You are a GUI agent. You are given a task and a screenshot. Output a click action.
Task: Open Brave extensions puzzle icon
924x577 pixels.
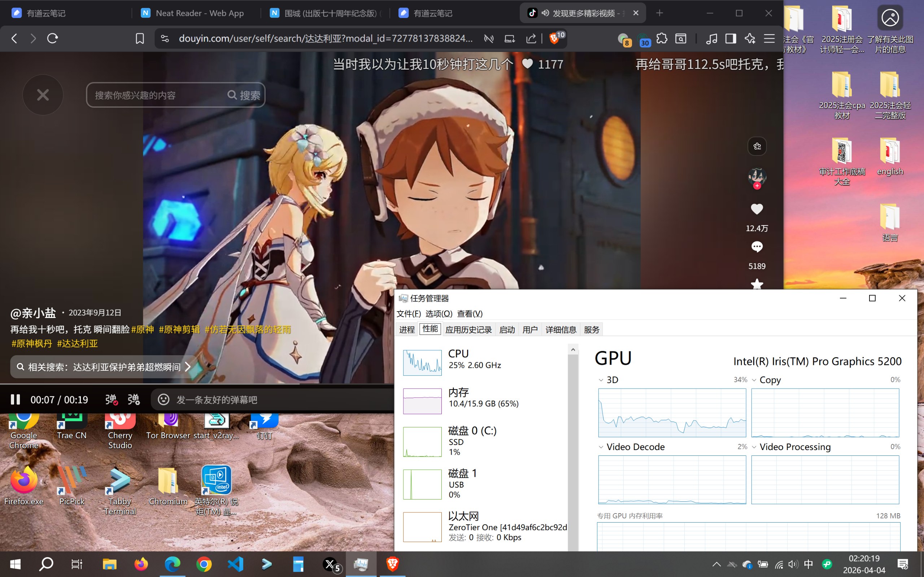[x=662, y=39]
